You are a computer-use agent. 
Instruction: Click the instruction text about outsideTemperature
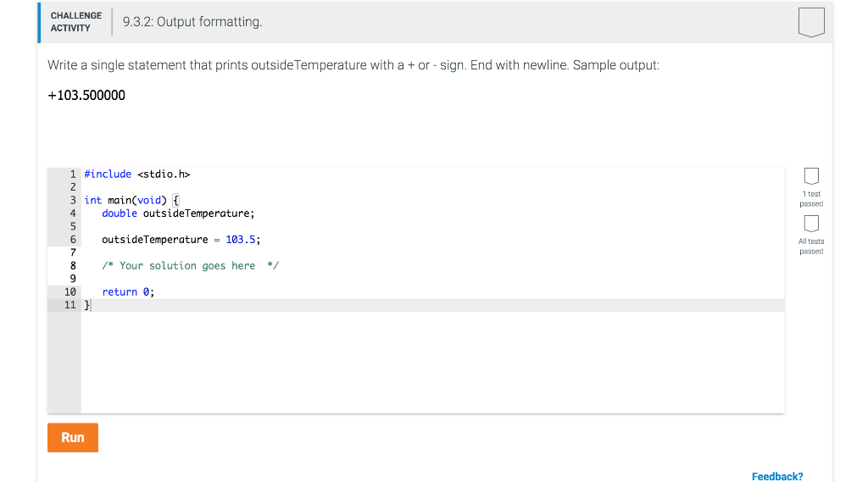click(x=353, y=65)
